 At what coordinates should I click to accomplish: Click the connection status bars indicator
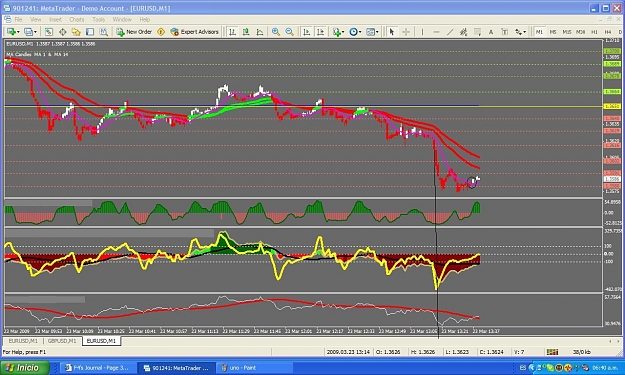(552, 352)
